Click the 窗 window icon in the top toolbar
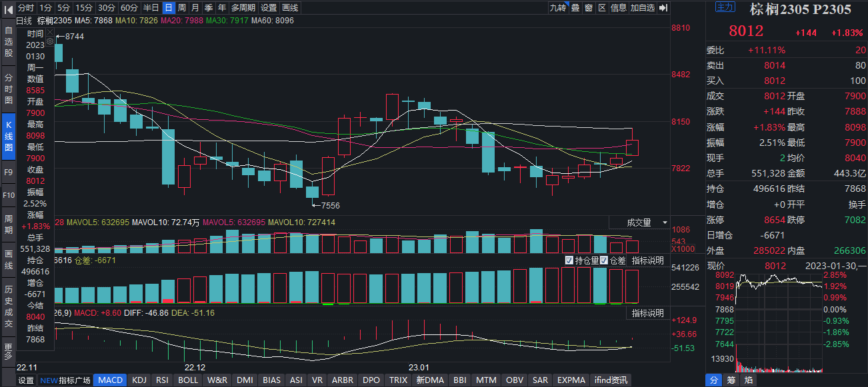This screenshot has width=868, height=387. (x=589, y=8)
